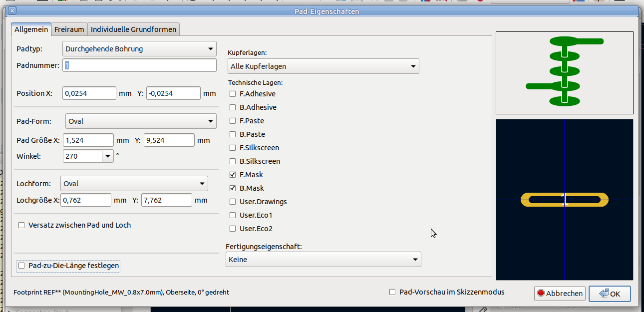Image resolution: width=644 pixels, height=312 pixels.
Task: Check the User.Drawings layer
Action: (233, 202)
